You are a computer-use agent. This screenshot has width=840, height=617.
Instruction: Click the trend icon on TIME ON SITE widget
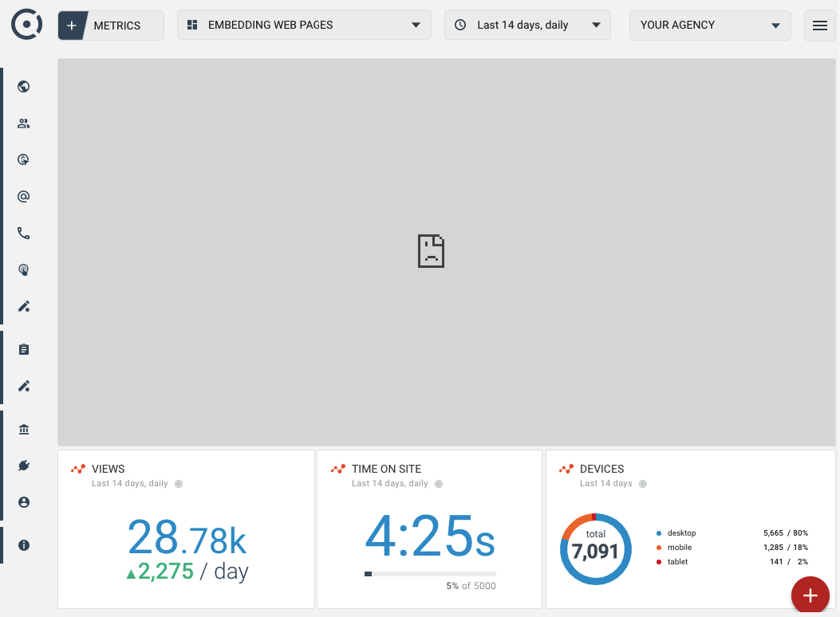click(x=338, y=470)
